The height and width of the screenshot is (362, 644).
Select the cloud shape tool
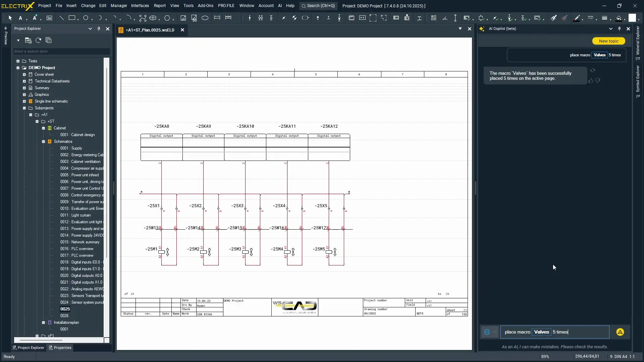[205, 18]
